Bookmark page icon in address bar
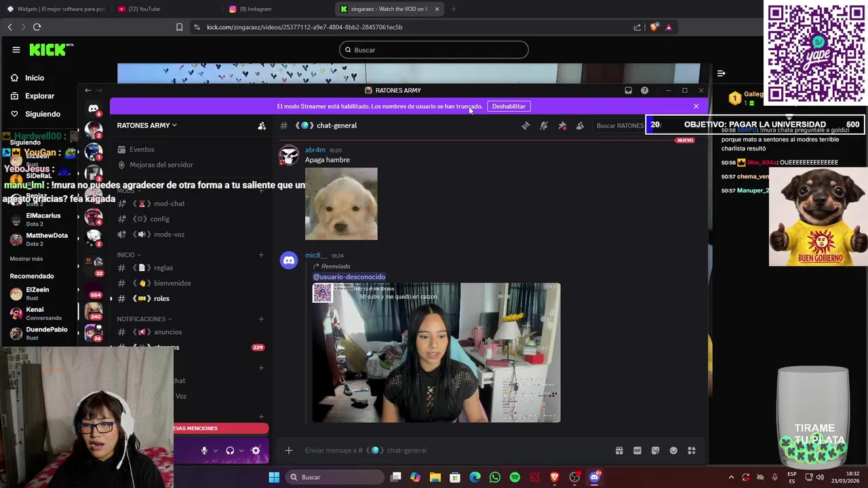The width and height of the screenshot is (868, 488). tap(179, 27)
